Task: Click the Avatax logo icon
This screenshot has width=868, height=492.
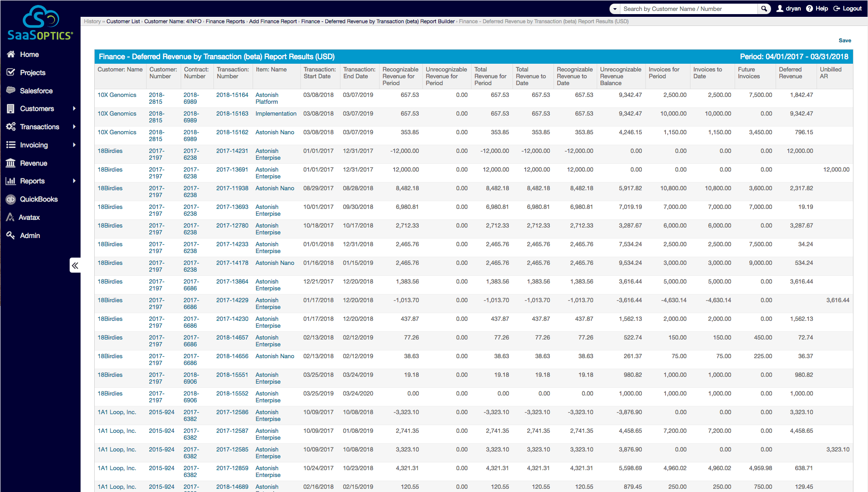Action: coord(10,217)
